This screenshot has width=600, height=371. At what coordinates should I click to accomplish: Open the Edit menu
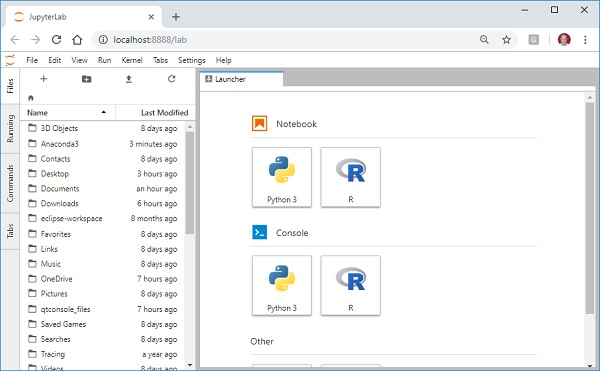pyautogui.click(x=54, y=60)
